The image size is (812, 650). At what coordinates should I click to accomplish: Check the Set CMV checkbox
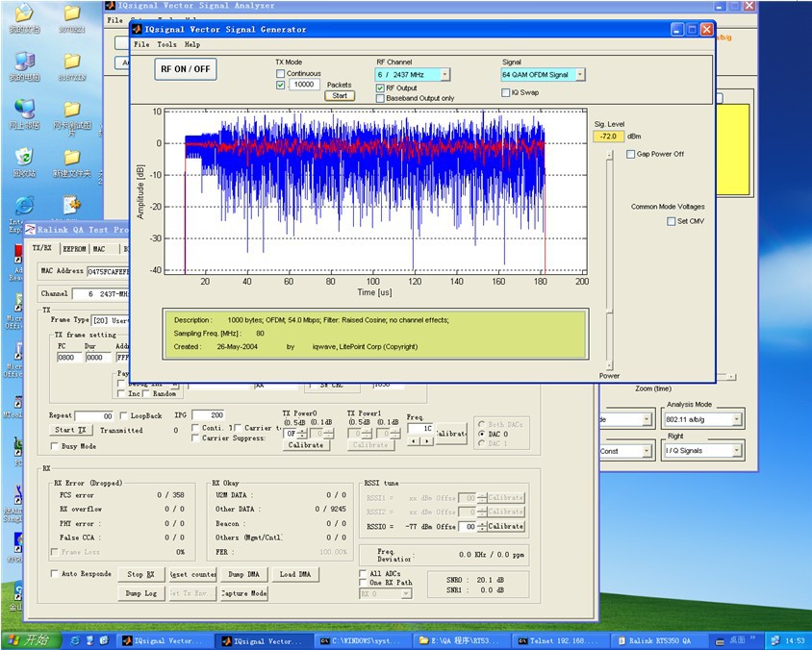672,221
